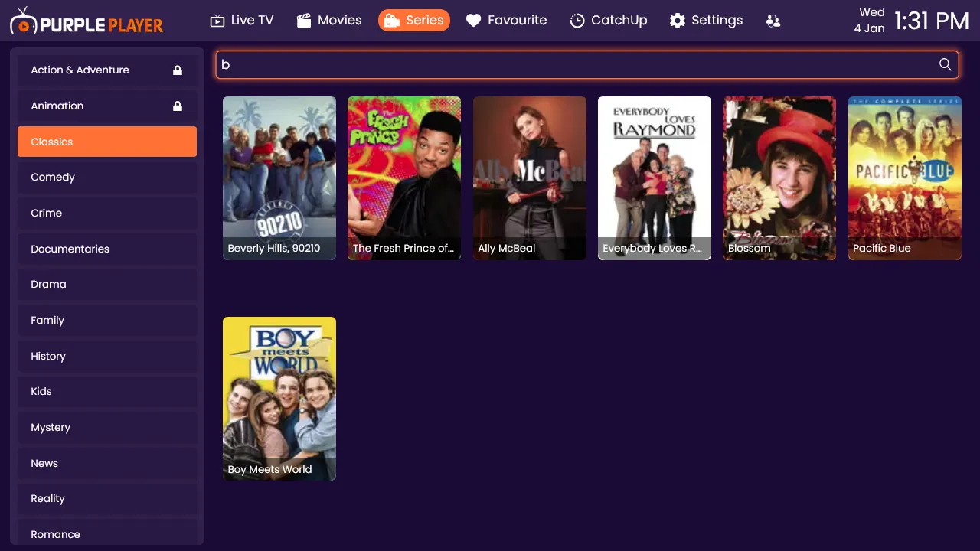Screen dimensions: 980x551
Task: Click the CatchUp clock icon
Action: (577, 21)
